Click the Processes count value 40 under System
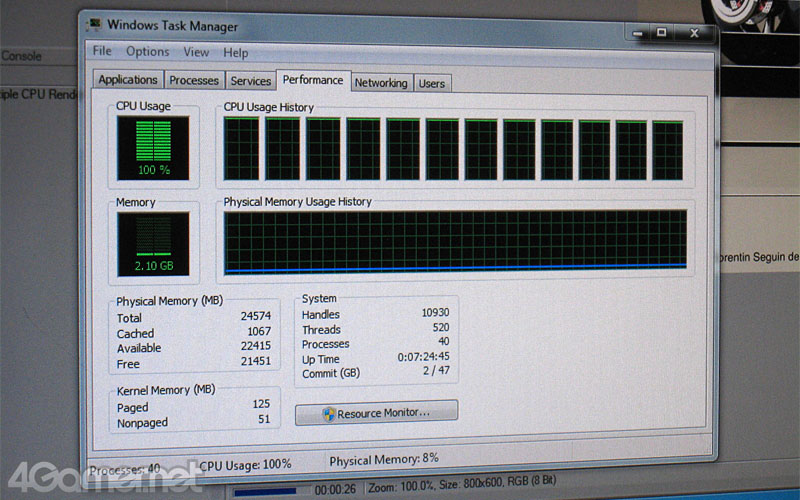The image size is (800, 500). (x=443, y=341)
